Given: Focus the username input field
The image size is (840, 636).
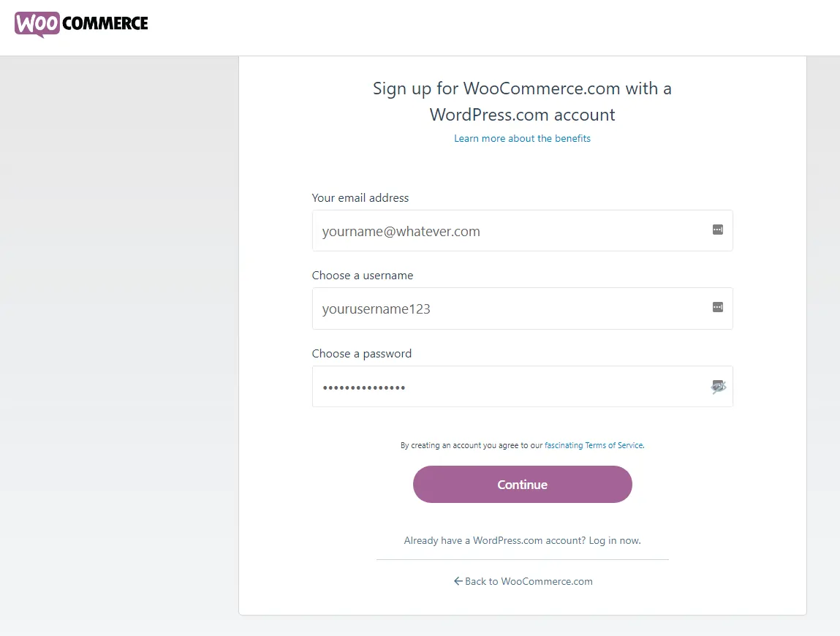Looking at the screenshot, I should [x=522, y=308].
